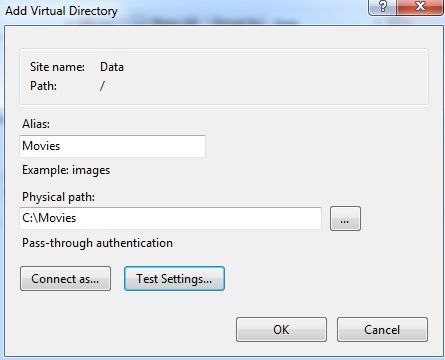
Task: Click the Example: images hint text
Action: pos(66,170)
